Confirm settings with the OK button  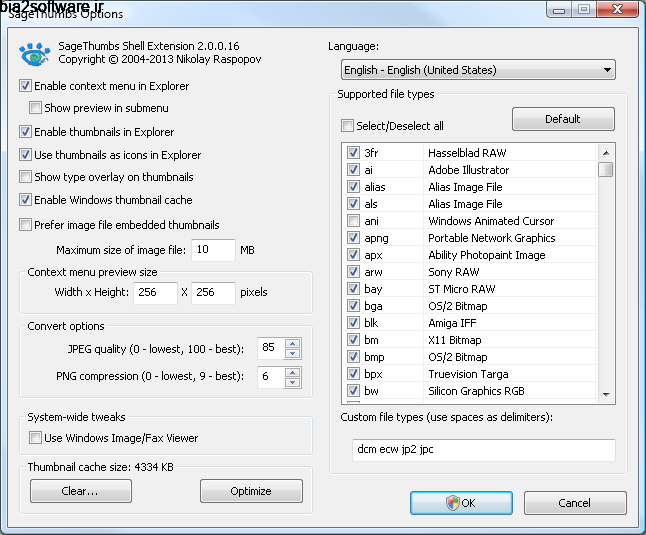point(461,503)
